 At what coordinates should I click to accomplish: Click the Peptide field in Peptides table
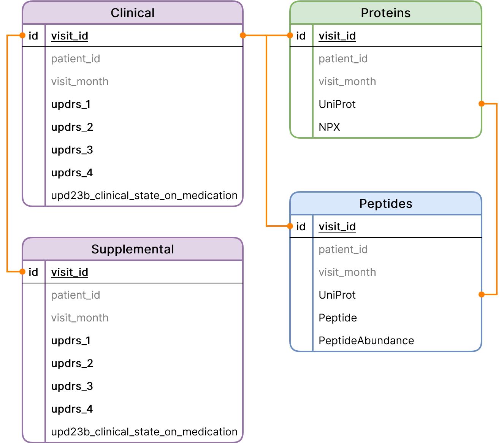(x=338, y=318)
